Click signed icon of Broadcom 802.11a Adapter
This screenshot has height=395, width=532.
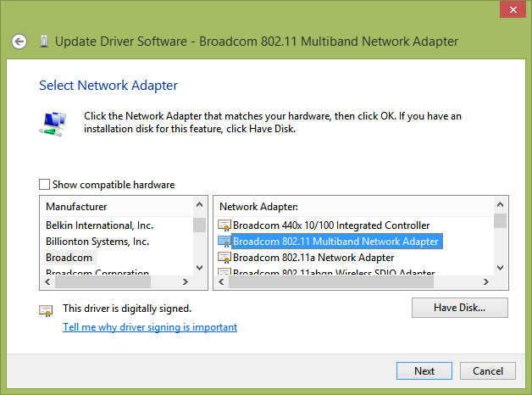pyautogui.click(x=224, y=258)
